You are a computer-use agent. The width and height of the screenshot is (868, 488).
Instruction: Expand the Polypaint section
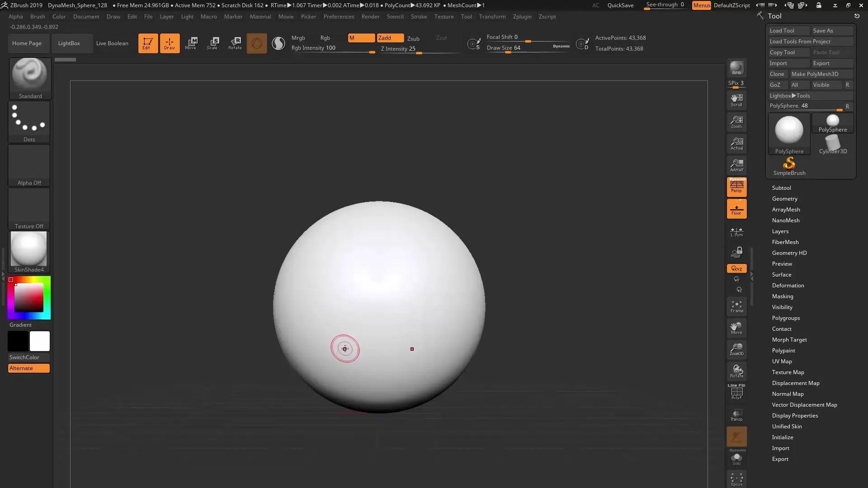783,351
